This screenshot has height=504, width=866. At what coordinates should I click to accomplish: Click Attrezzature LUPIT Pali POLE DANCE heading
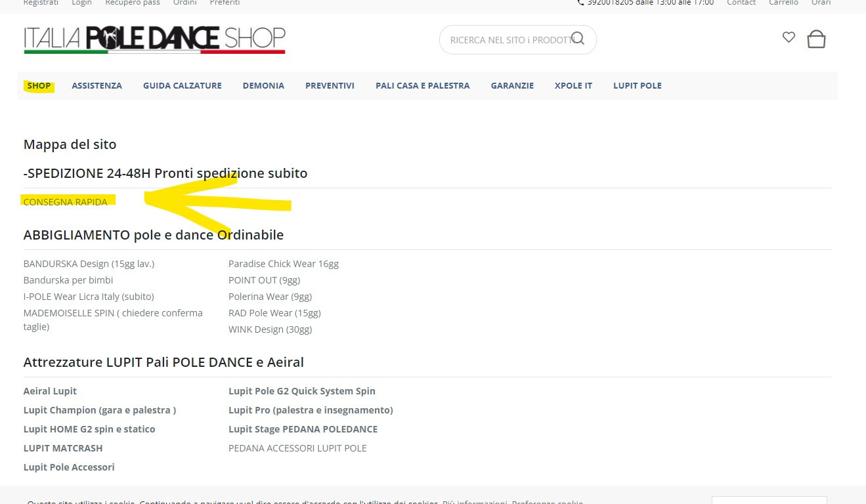click(x=163, y=362)
